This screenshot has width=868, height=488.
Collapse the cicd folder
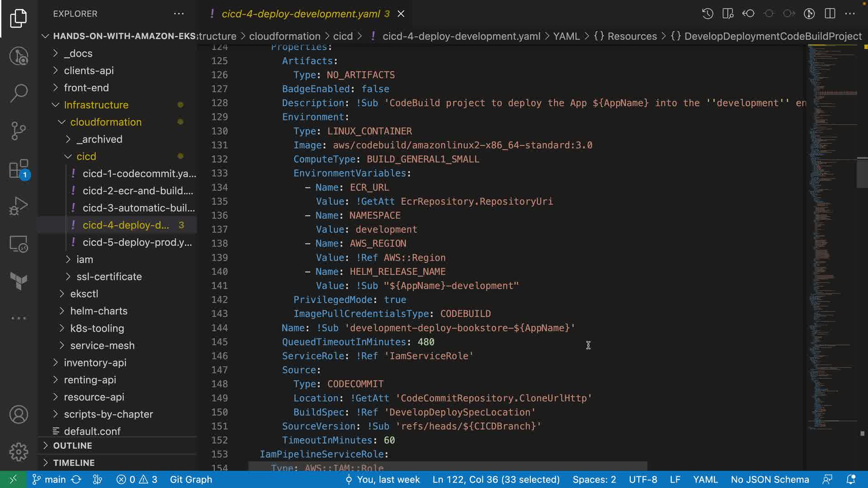pos(86,156)
